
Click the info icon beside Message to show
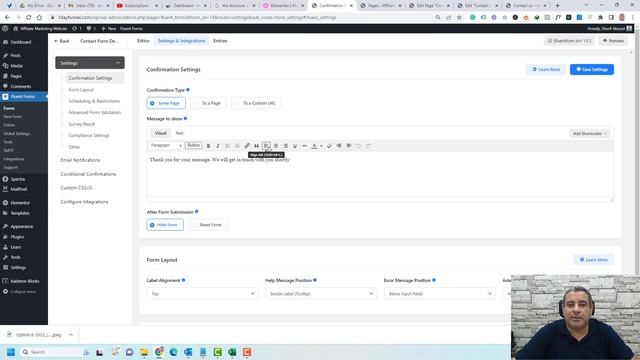pyautogui.click(x=185, y=118)
